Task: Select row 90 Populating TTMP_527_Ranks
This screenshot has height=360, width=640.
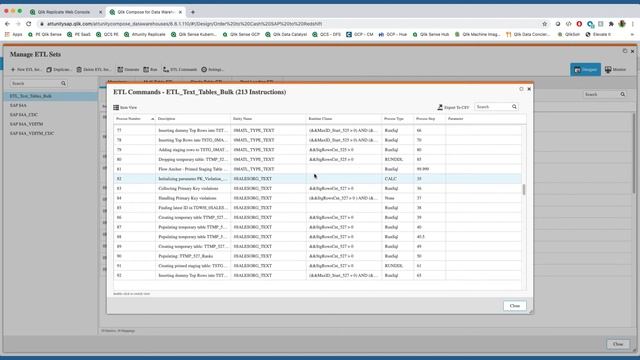Action: pyautogui.click(x=318, y=256)
